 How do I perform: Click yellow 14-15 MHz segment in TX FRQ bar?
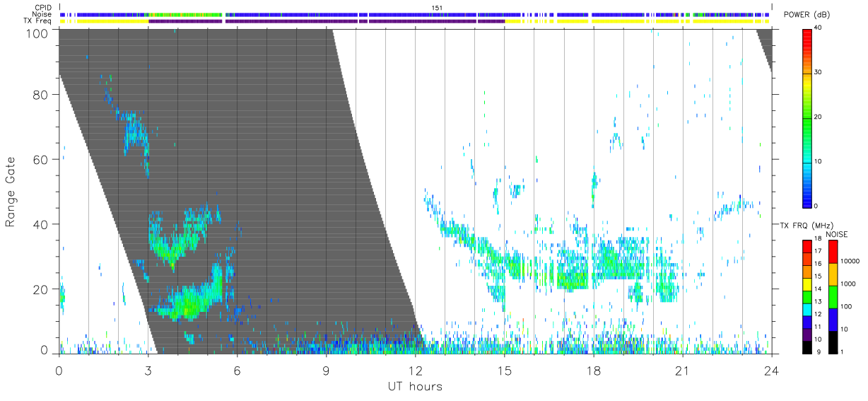807,284
